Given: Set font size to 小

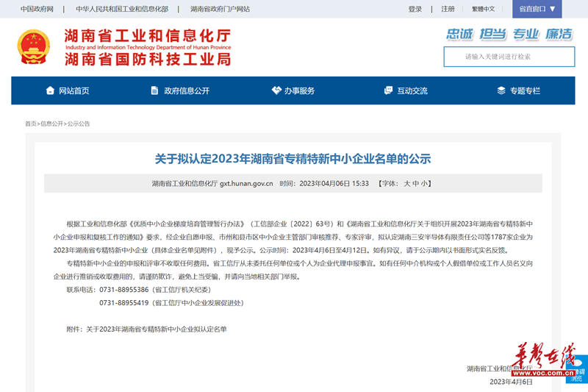Looking at the screenshot, I should coord(424,183).
